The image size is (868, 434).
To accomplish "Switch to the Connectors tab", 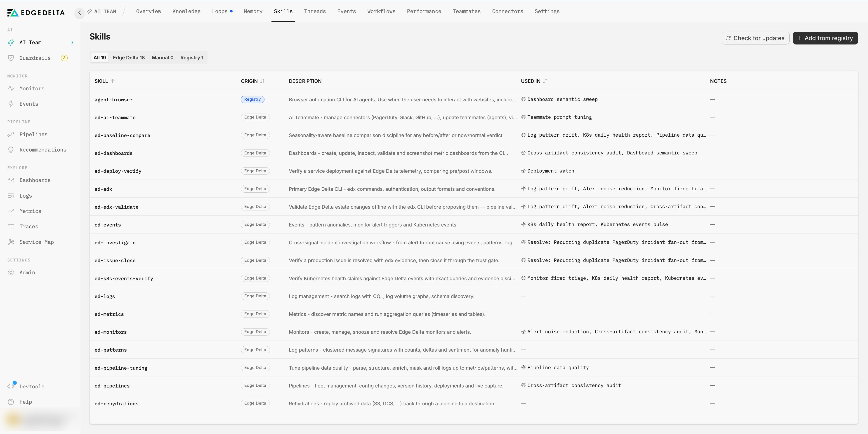I will click(507, 12).
